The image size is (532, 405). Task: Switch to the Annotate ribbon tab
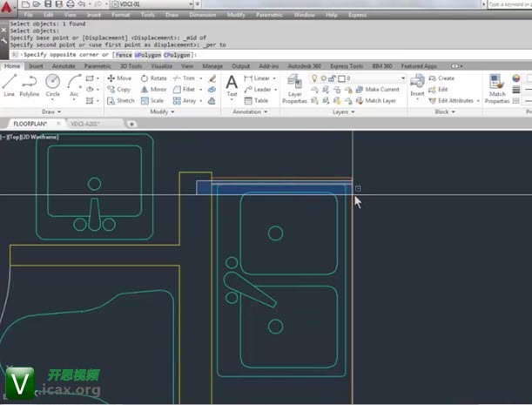64,65
